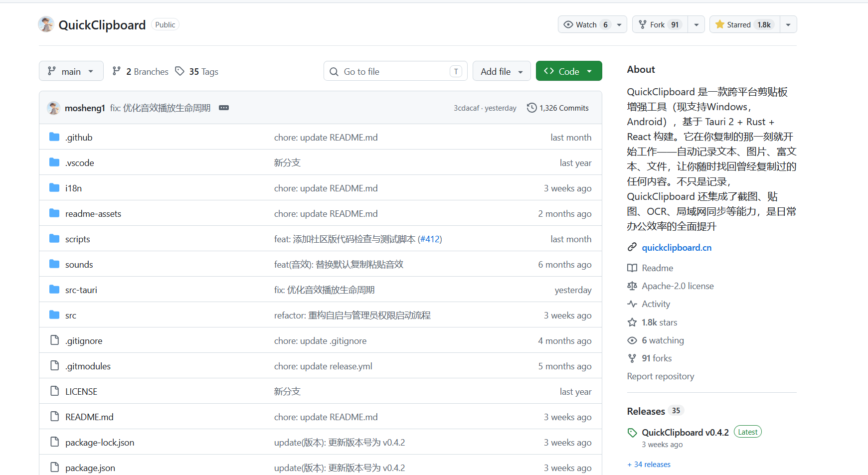Open the package-lock.json file name
868x475 pixels.
coord(100,442)
